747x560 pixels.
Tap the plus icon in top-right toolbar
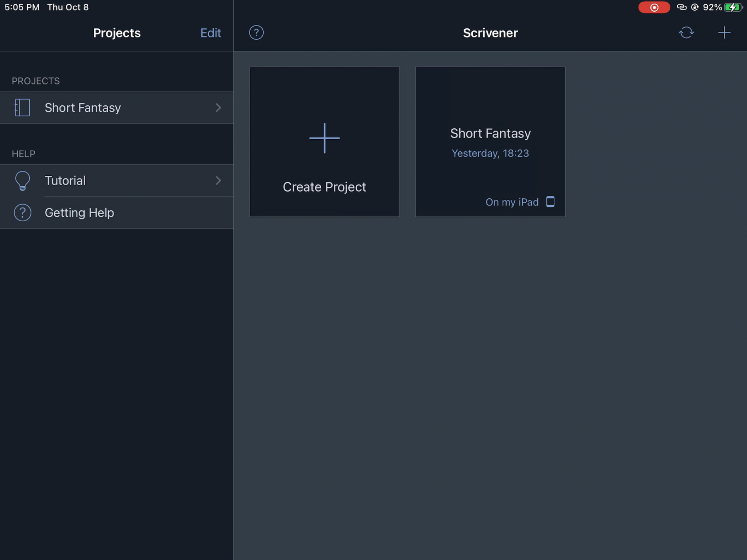point(724,33)
